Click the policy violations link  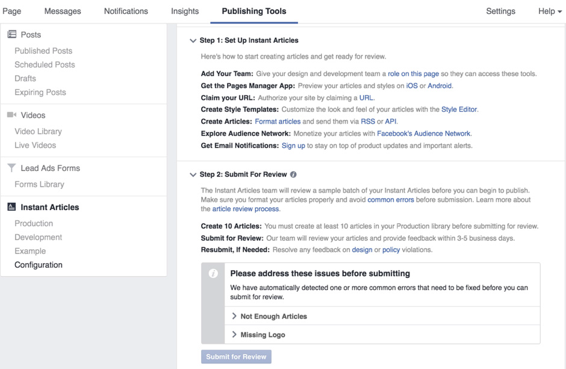click(x=391, y=250)
